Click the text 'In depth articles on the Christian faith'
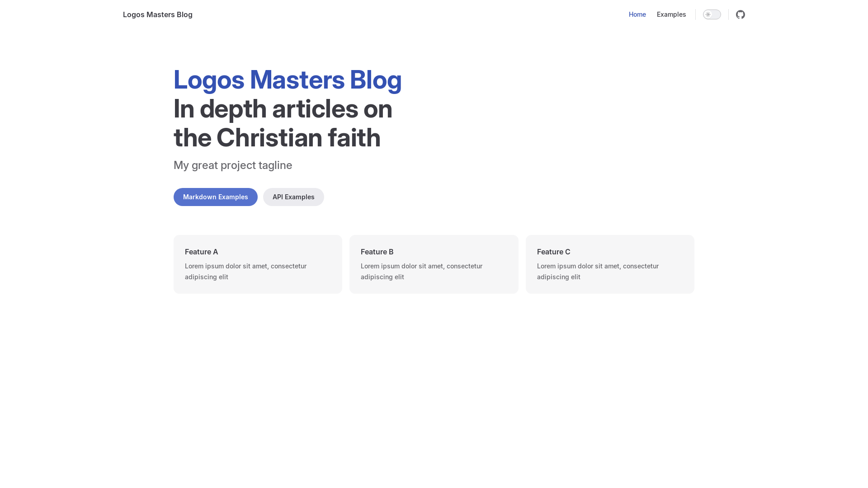This screenshot has height=488, width=868. click(x=283, y=123)
